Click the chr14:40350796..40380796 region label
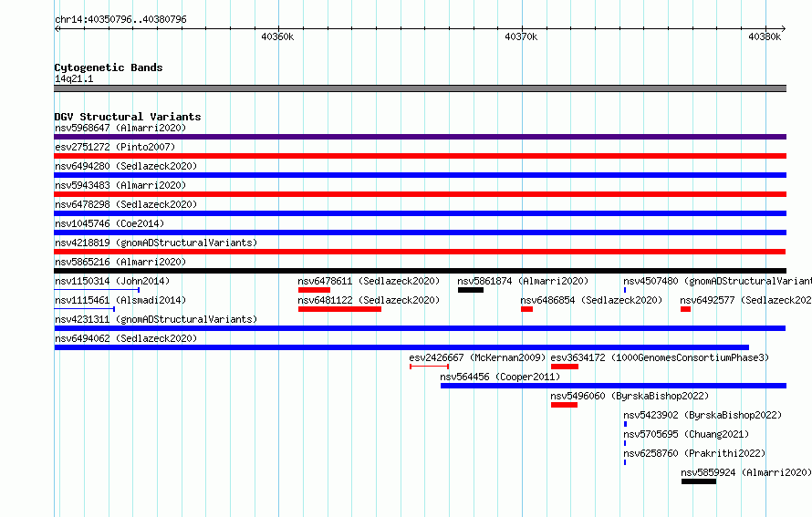Image resolution: width=812 pixels, height=517 pixels. point(120,19)
